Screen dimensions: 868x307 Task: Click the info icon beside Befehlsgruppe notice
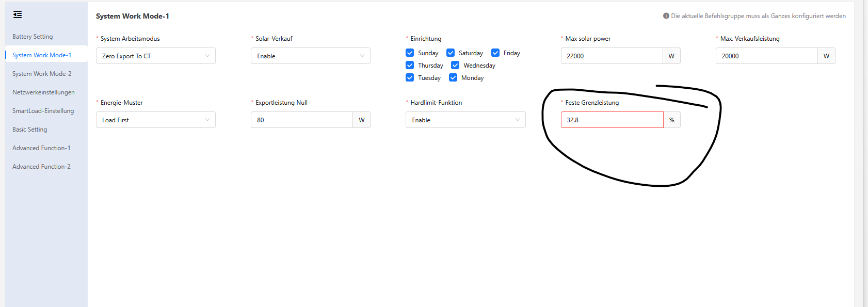[x=666, y=16]
